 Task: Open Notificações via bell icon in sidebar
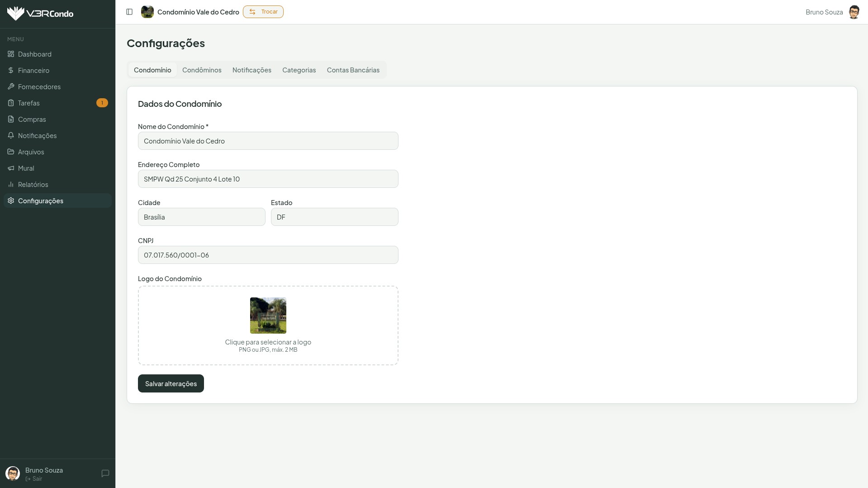(11, 135)
